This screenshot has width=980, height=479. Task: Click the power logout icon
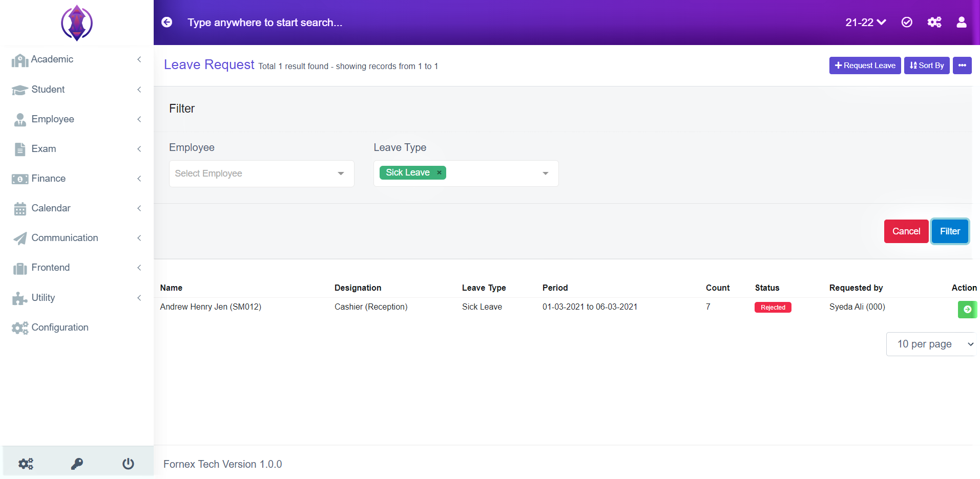point(128,464)
